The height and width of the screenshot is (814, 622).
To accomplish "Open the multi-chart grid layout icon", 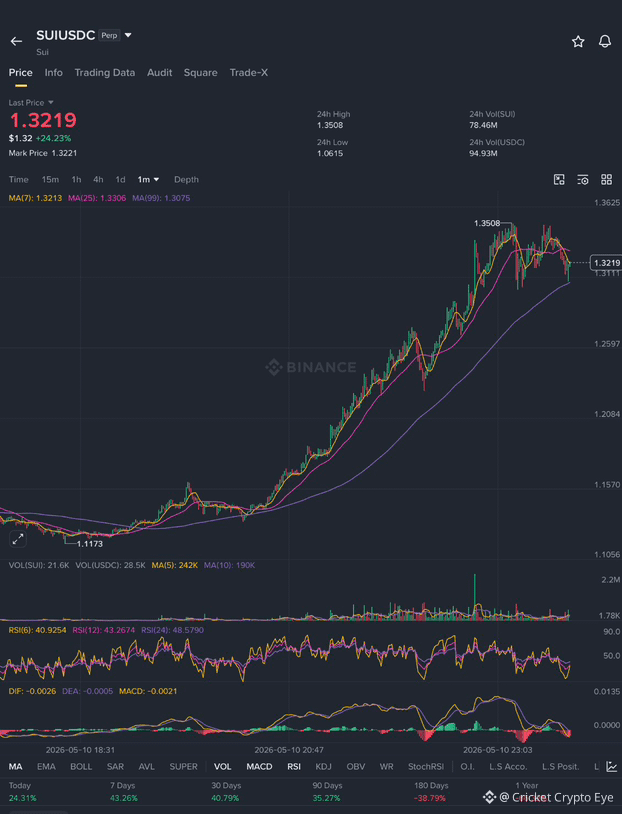I will click(606, 180).
